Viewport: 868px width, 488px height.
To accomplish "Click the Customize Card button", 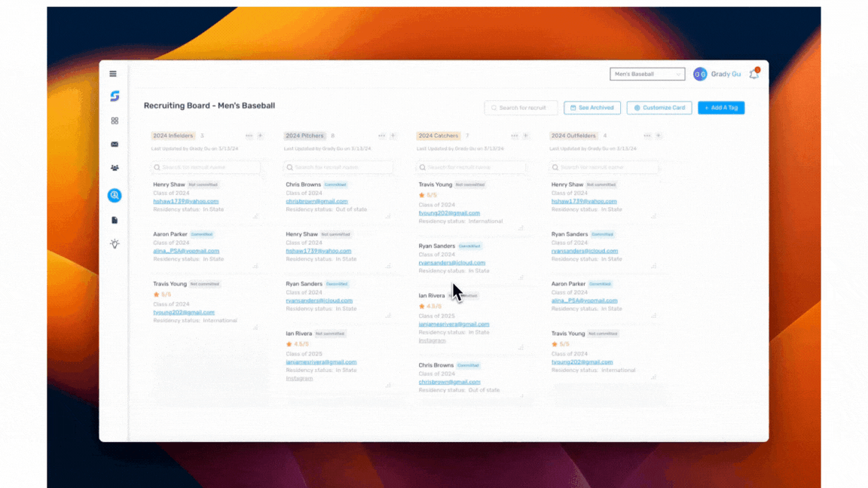I will click(659, 108).
